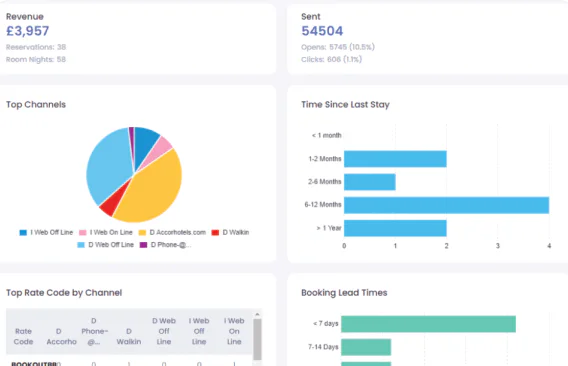This screenshot has height=366, width=568.
Task: Click the Revenue value £3,957
Action: click(28, 31)
